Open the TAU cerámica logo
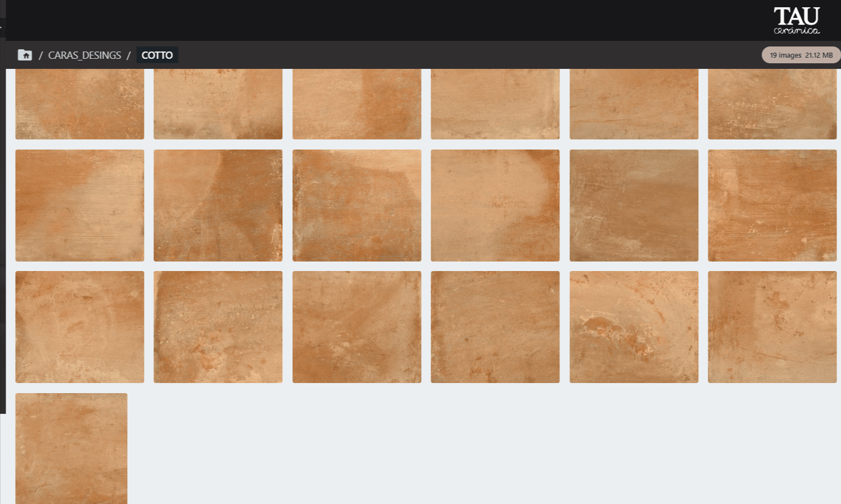The width and height of the screenshot is (841, 504). point(797,20)
